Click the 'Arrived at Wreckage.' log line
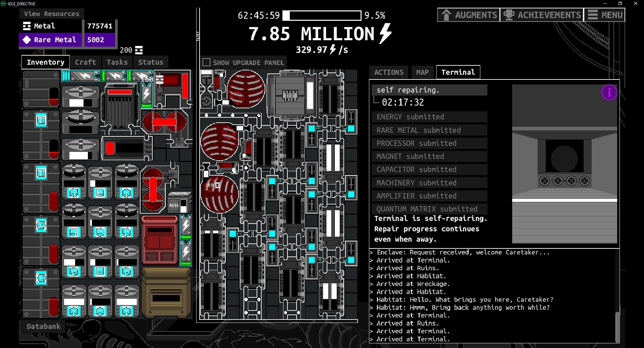The width and height of the screenshot is (644, 348). tap(410, 284)
